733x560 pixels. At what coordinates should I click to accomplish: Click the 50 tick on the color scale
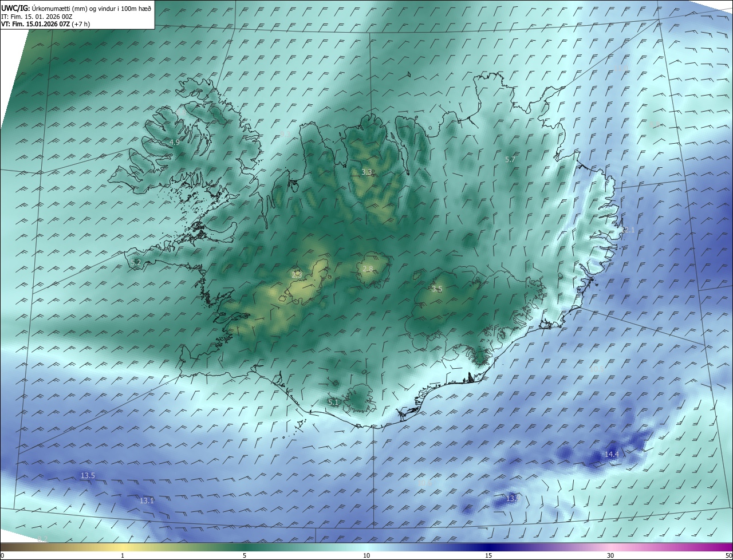coord(728,555)
